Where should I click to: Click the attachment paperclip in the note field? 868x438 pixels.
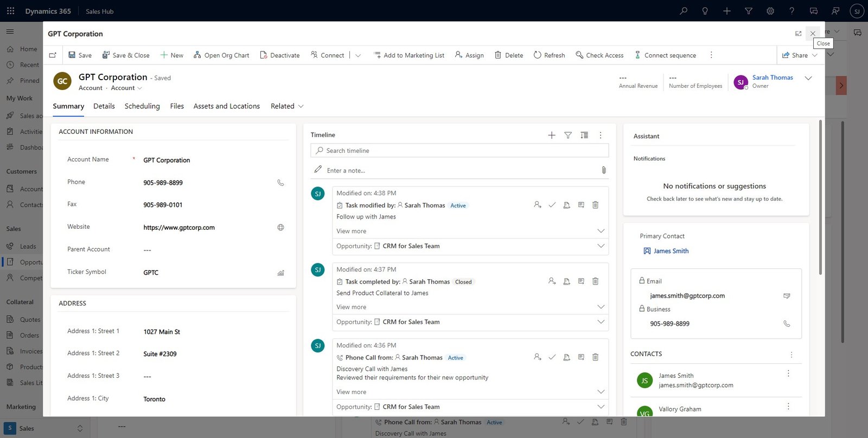(x=604, y=170)
